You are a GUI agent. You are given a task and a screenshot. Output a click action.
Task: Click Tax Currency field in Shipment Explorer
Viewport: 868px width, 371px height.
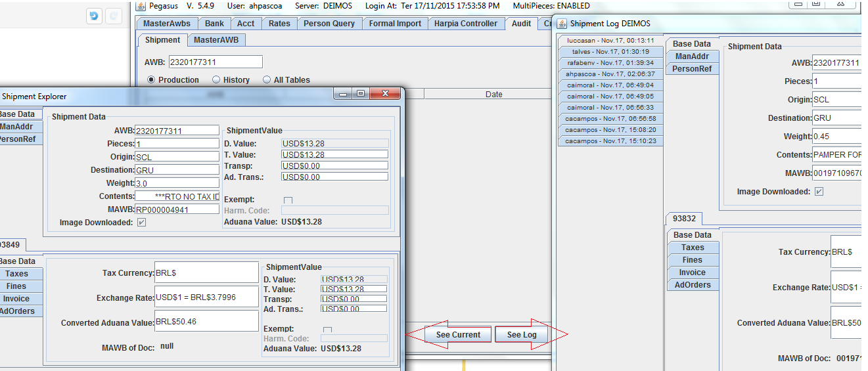point(206,273)
